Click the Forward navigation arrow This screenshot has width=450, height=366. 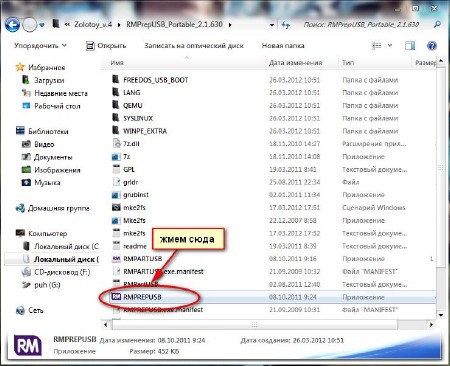tap(29, 25)
